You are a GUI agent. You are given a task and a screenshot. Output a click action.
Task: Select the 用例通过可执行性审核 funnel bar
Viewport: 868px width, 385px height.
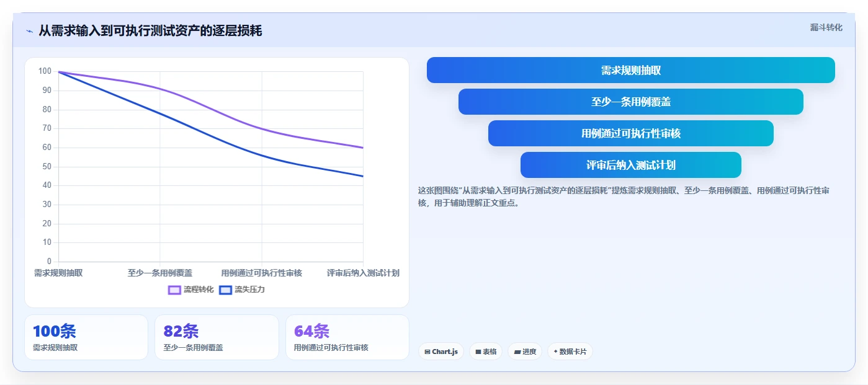pos(630,133)
